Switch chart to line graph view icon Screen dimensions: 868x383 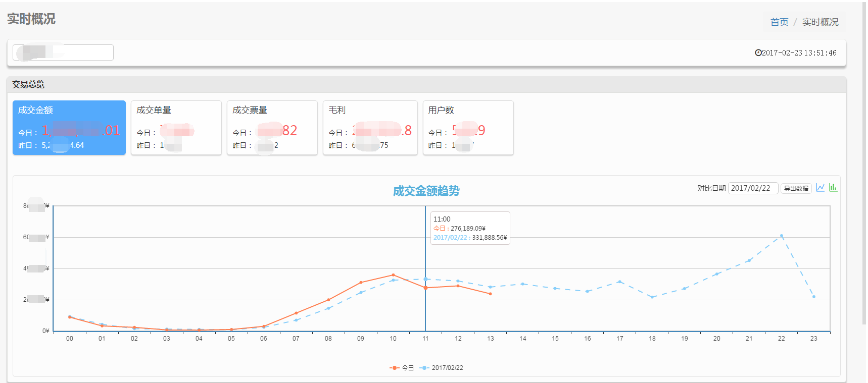(x=820, y=188)
